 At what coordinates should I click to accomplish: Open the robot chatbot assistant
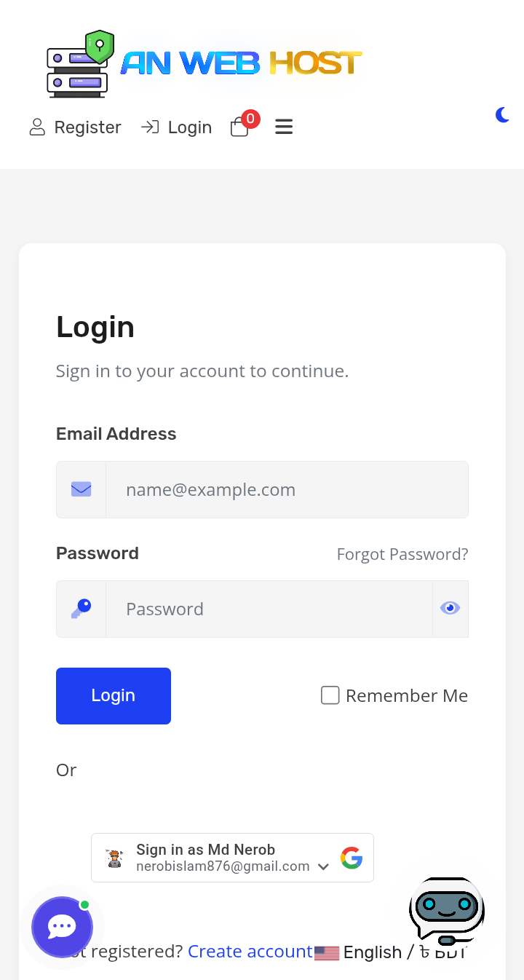pos(446,910)
